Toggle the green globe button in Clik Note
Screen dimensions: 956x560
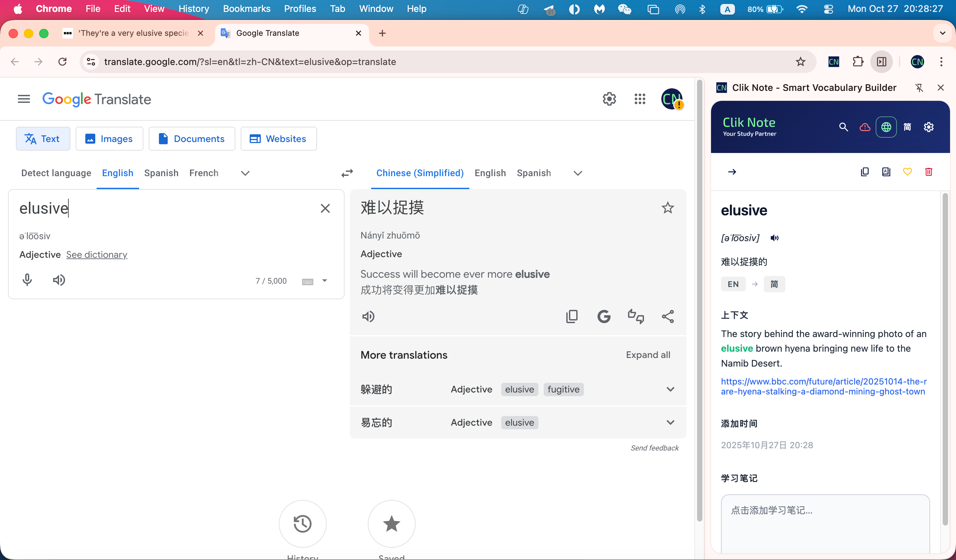coord(886,127)
